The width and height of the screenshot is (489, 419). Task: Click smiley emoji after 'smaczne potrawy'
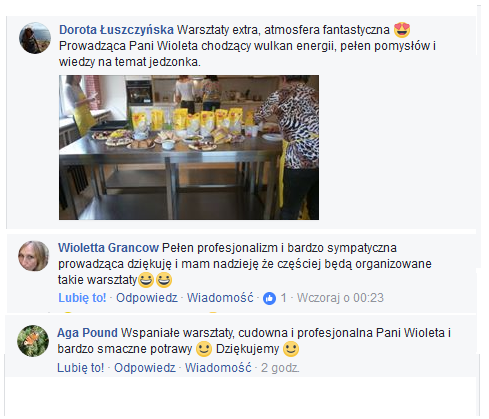pos(204,349)
